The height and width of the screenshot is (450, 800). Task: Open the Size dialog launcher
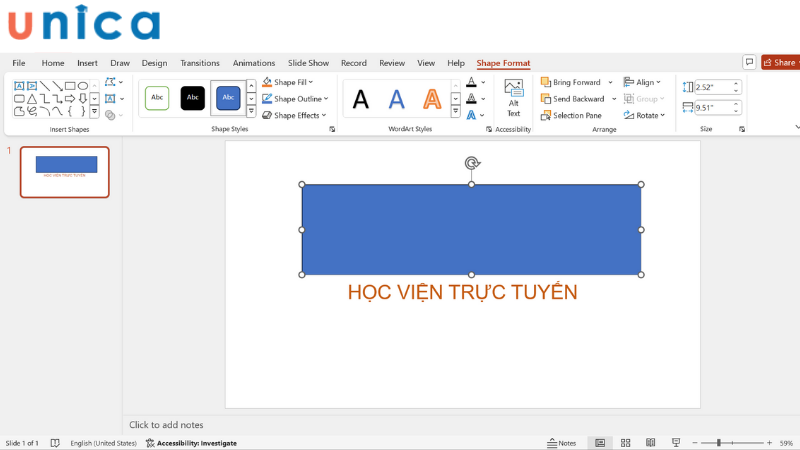(742, 130)
